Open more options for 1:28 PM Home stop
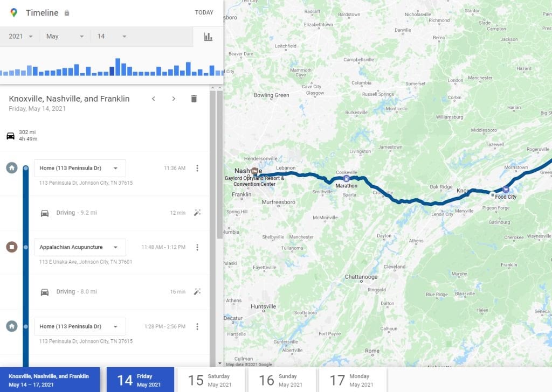Image resolution: width=552 pixels, height=392 pixels. (x=197, y=326)
